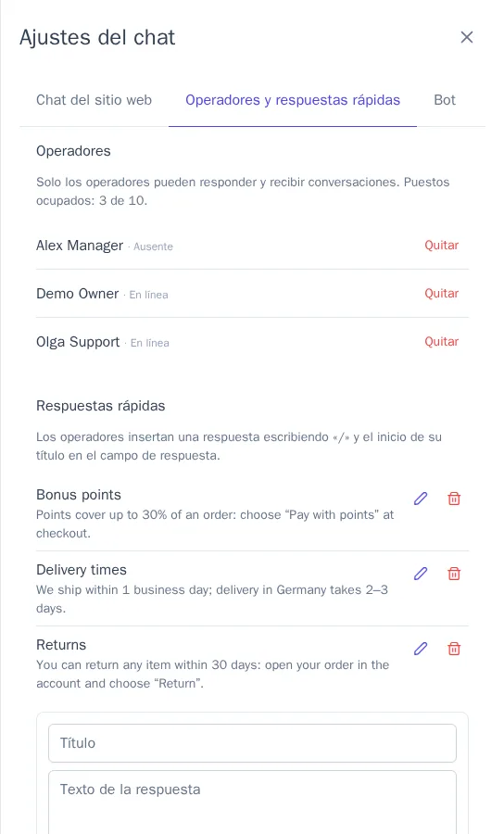Remove Demo Owner via Quitar
This screenshot has width=504, height=834.
pyautogui.click(x=441, y=293)
